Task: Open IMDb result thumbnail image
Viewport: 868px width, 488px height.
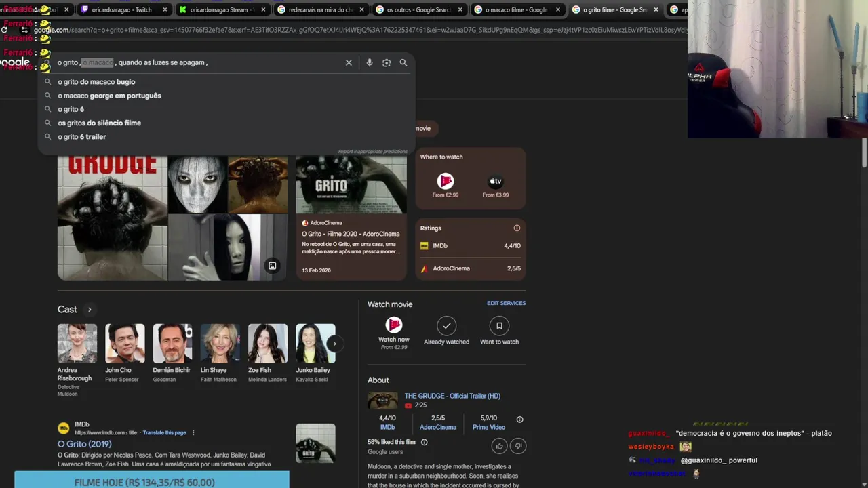Action: pos(315,443)
